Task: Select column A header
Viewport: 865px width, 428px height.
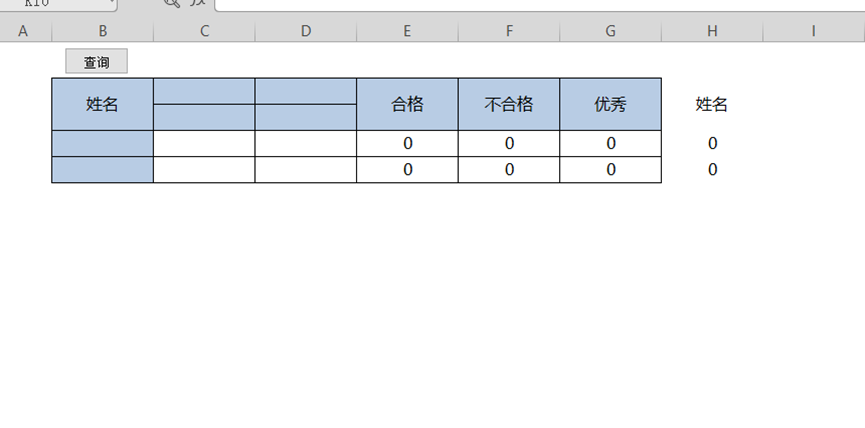Action: 24,31
